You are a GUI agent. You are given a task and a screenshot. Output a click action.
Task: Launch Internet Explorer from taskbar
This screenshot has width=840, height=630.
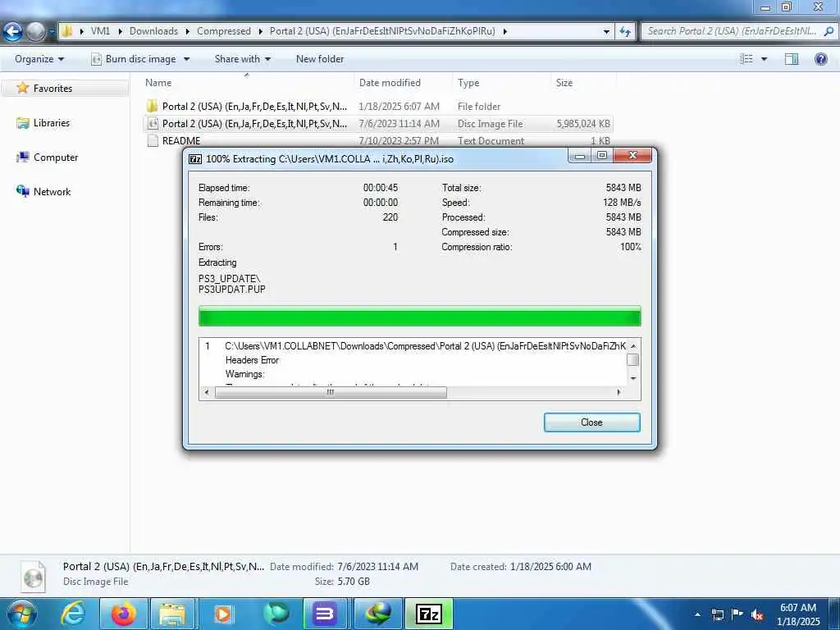pos(73,614)
